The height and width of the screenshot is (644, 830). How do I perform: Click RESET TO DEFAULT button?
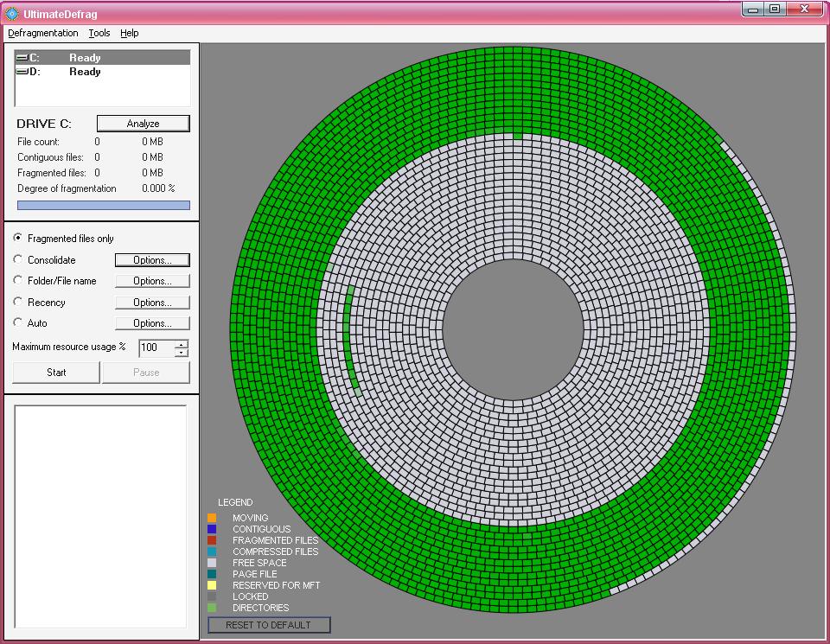(269, 625)
